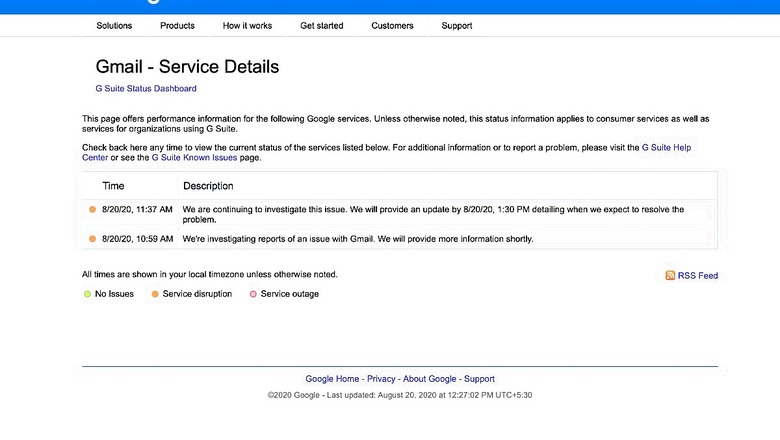Click the pink Service outage legend dot
This screenshot has height=440, width=780.
coord(253,294)
